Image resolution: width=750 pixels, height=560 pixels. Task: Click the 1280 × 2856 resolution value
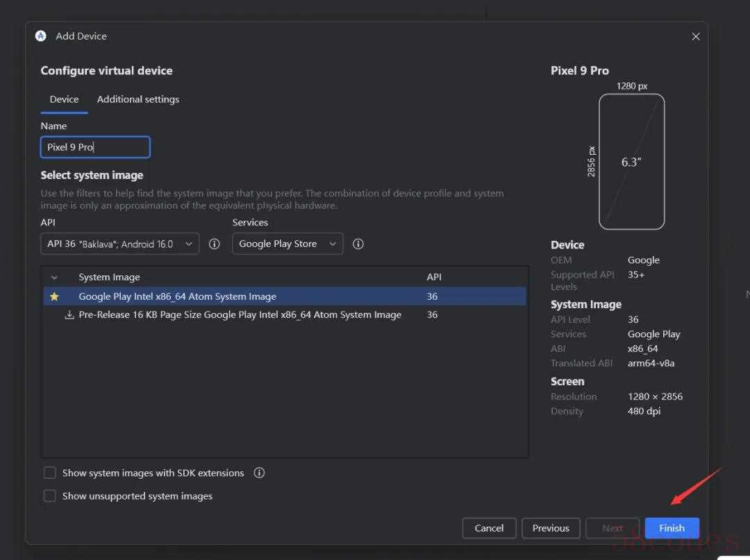click(655, 396)
